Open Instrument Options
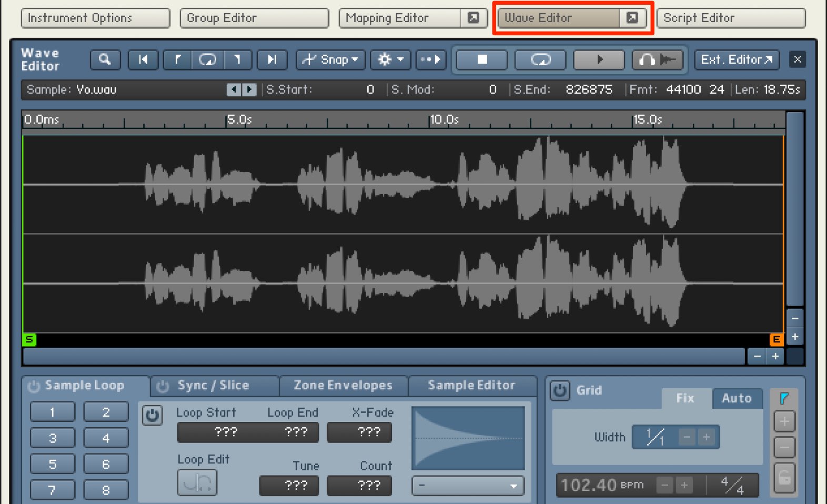 (96, 18)
